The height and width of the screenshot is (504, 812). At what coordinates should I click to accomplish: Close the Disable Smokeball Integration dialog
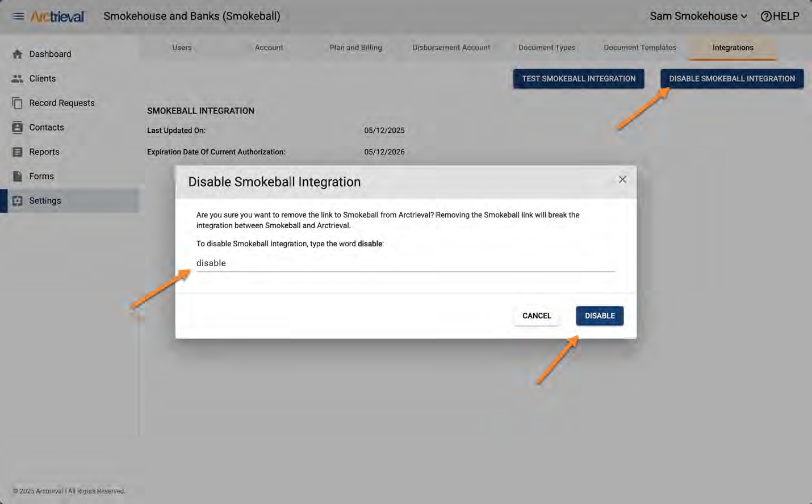[x=622, y=179]
